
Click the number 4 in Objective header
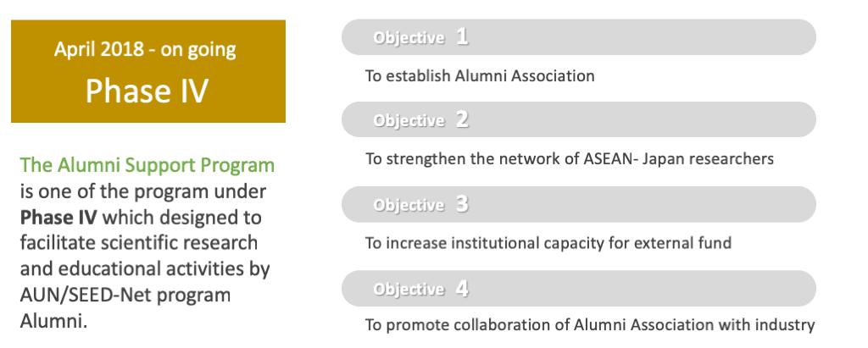pos(462,289)
